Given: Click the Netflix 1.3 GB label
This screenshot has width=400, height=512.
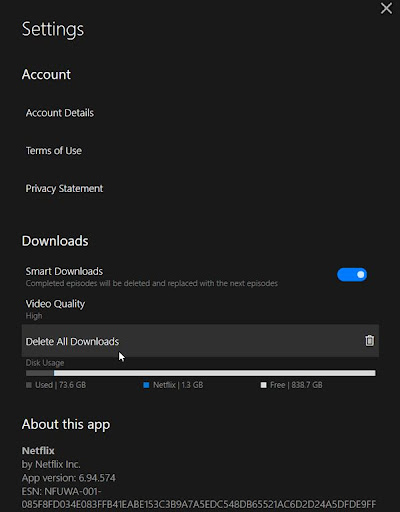Looking at the screenshot, I should [x=178, y=385].
